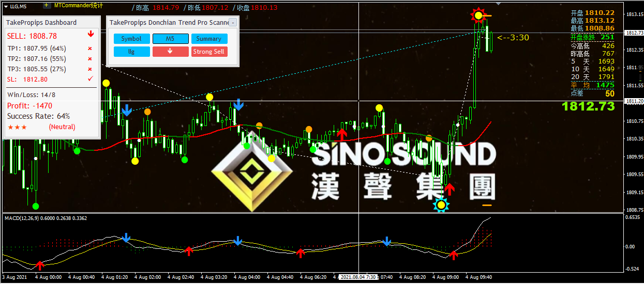Click the 2021.08.04 7:30 time marker label
The width and height of the screenshot is (644, 284).
click(x=358, y=277)
